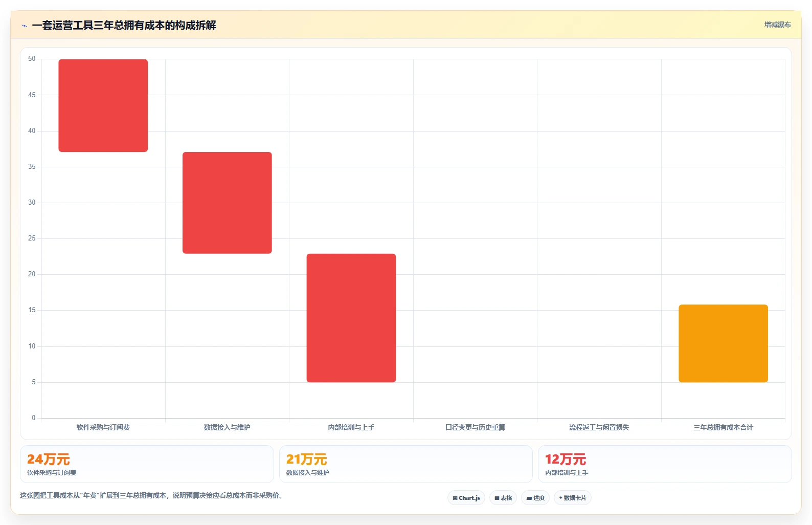The height and width of the screenshot is (525, 812).
Task: Click the 软件采购与订阅费 x-axis label
Action: tap(103, 427)
